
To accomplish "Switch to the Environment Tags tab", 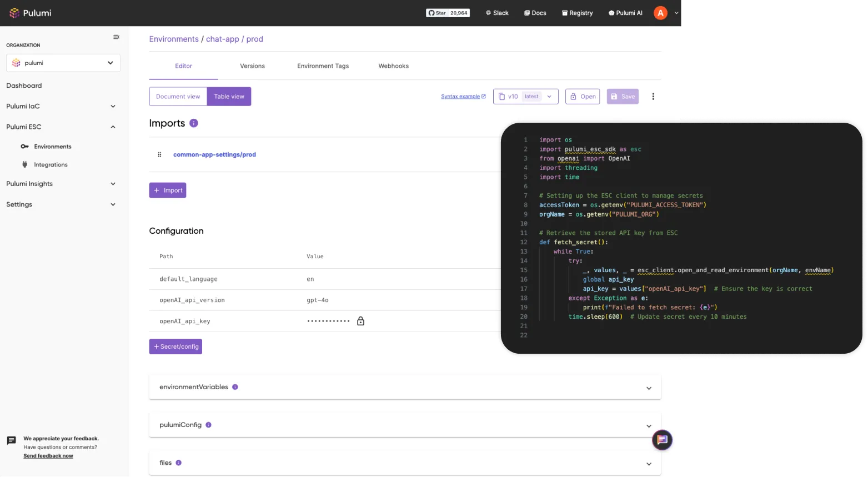I will point(323,66).
